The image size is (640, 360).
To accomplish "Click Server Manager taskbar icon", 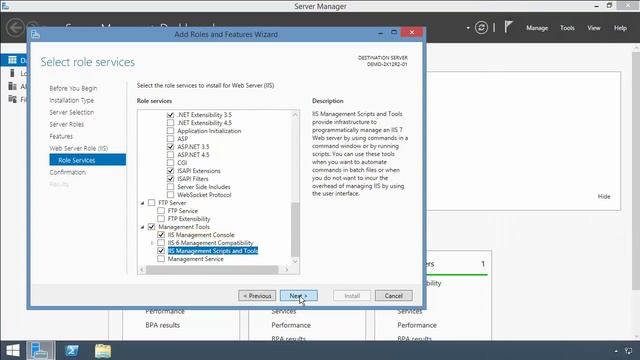I will 40,351.
